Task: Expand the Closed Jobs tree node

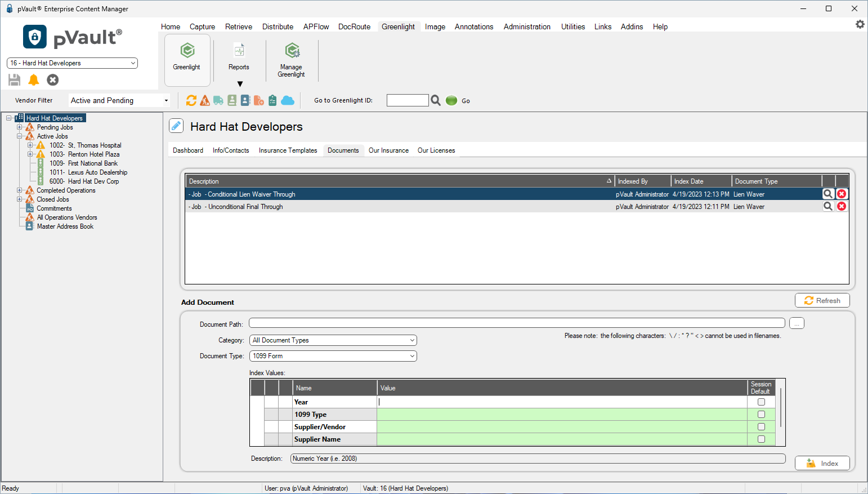Action: (20, 199)
